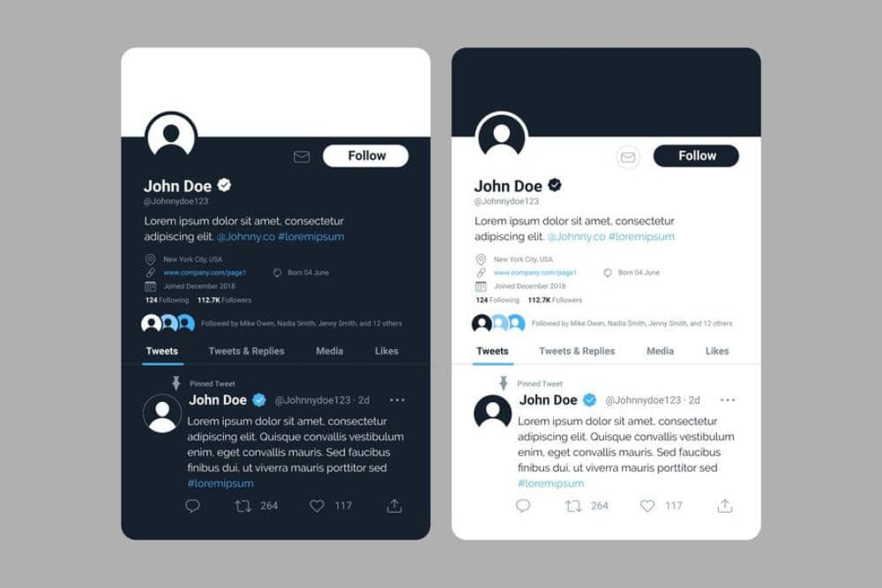
Task: Click the @Johnny.co mention in light profile bio
Action: point(577,236)
